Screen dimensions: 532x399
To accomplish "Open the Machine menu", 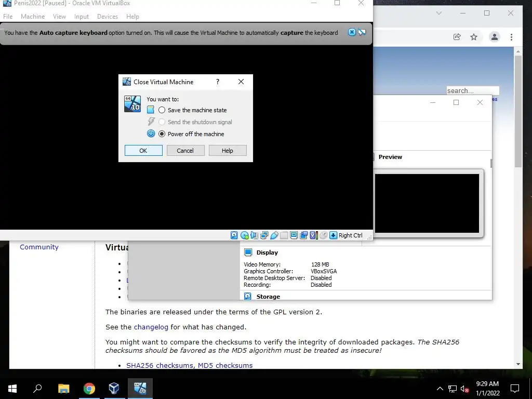I will (x=33, y=16).
